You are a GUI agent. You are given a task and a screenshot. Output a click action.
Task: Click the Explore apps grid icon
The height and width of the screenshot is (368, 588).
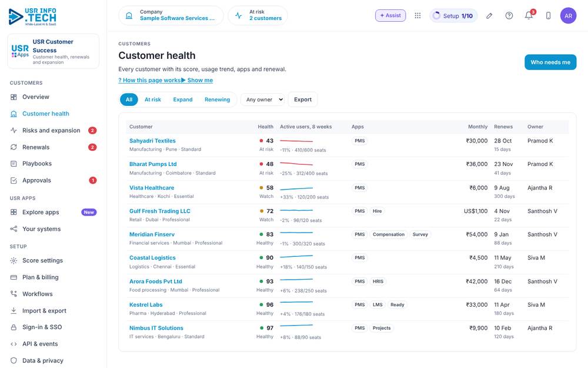tap(14, 212)
